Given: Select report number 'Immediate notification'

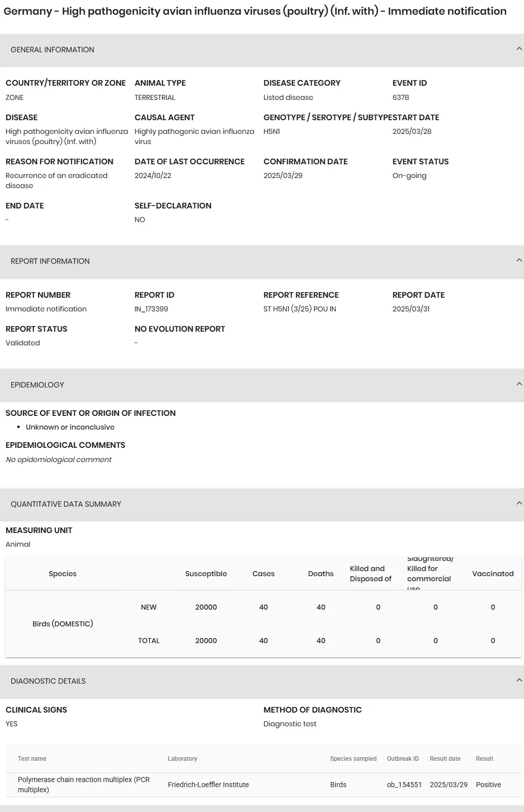Looking at the screenshot, I should (x=46, y=309).
